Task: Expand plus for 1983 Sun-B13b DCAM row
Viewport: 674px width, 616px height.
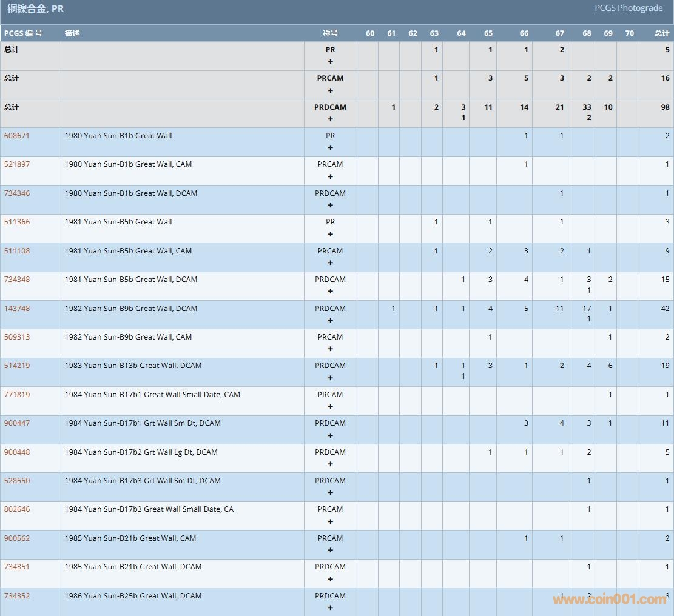Action: tap(330, 378)
